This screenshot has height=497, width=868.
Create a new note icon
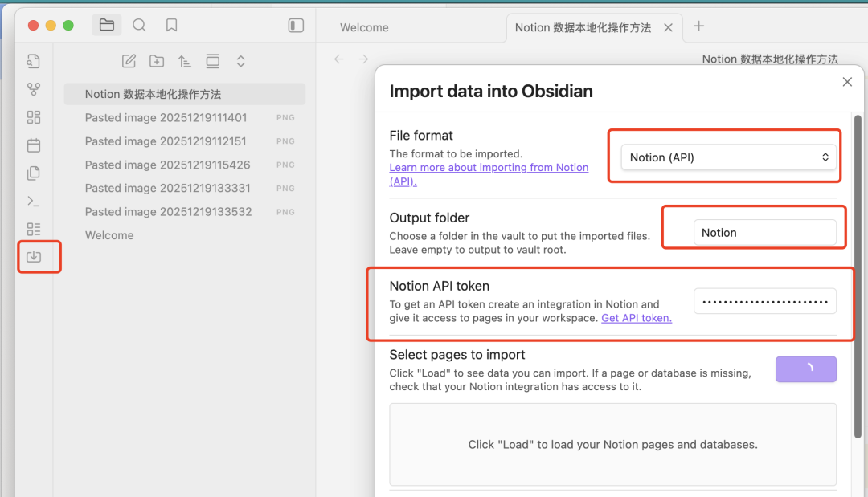tap(129, 61)
